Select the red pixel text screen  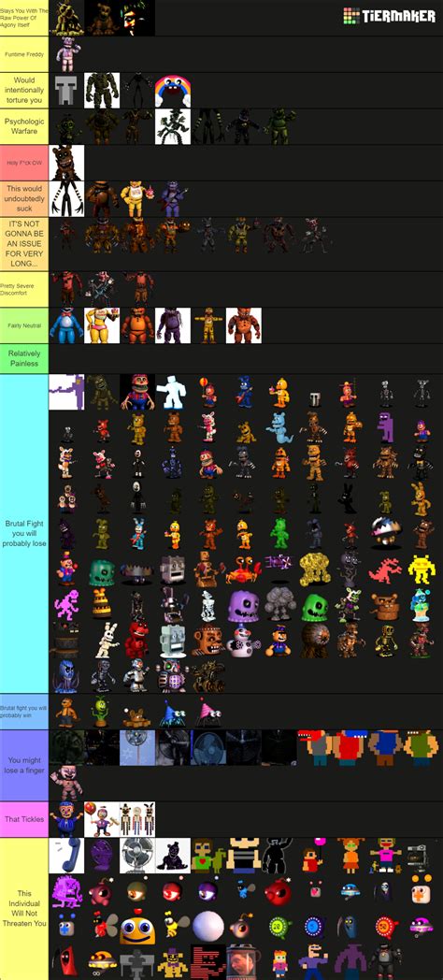tap(208, 962)
